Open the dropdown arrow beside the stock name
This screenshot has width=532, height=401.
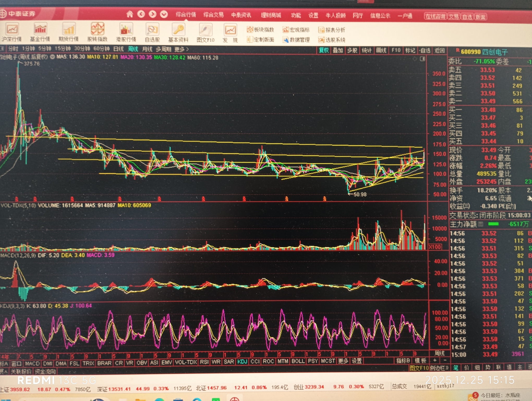tap(52, 57)
